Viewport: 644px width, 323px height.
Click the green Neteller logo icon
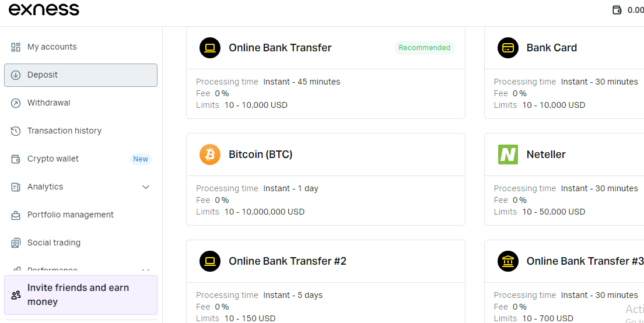coord(508,155)
